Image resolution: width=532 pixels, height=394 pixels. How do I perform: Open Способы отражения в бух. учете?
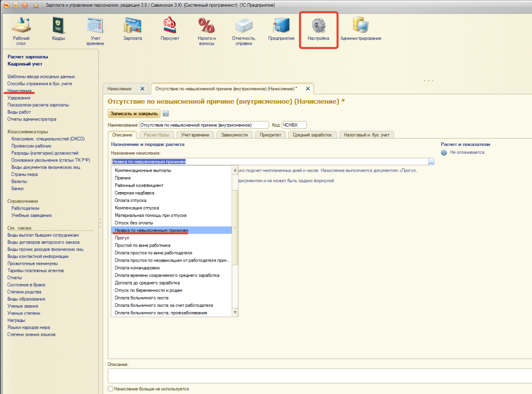point(39,84)
